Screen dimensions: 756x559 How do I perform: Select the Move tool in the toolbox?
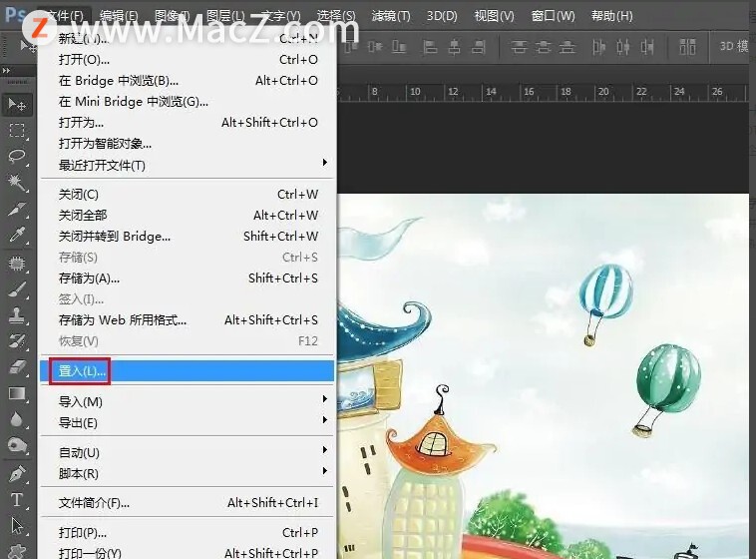pyautogui.click(x=17, y=104)
